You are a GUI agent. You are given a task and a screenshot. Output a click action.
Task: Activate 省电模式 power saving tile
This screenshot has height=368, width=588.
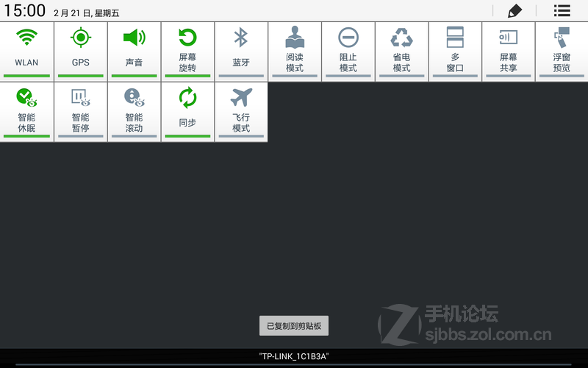click(x=401, y=52)
